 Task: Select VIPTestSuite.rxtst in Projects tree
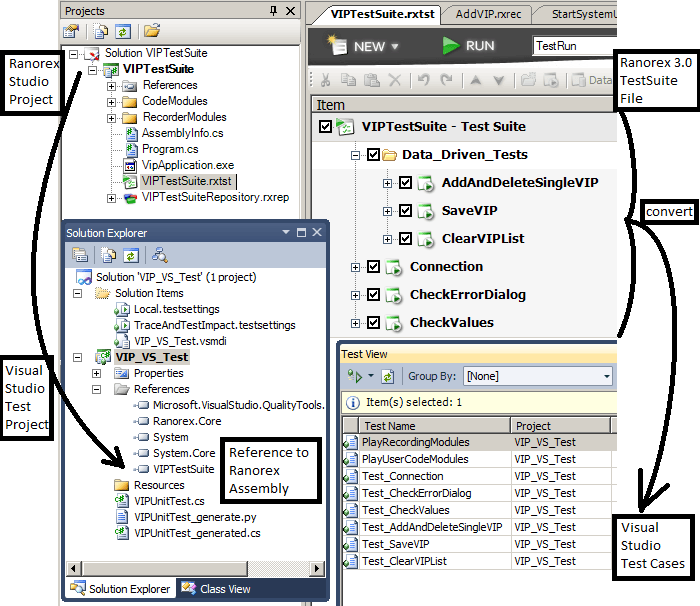click(x=186, y=181)
